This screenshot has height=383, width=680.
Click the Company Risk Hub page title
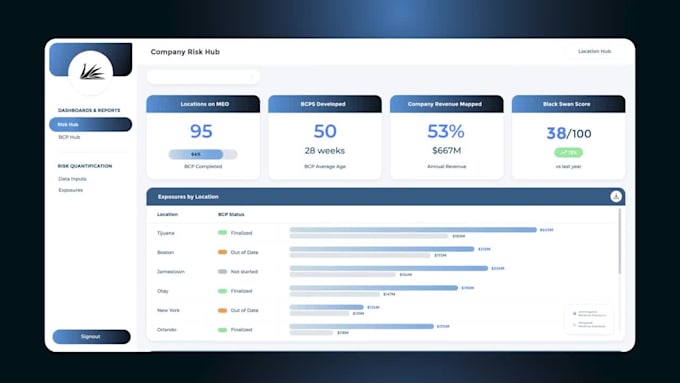click(x=185, y=52)
